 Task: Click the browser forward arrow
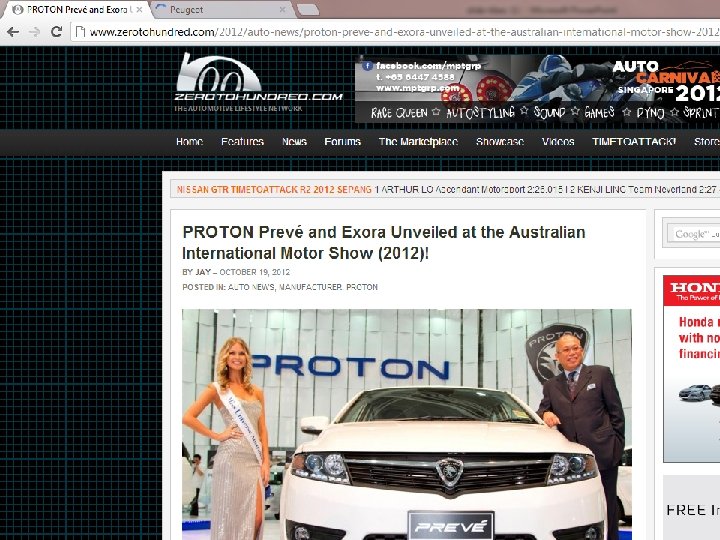point(34,32)
